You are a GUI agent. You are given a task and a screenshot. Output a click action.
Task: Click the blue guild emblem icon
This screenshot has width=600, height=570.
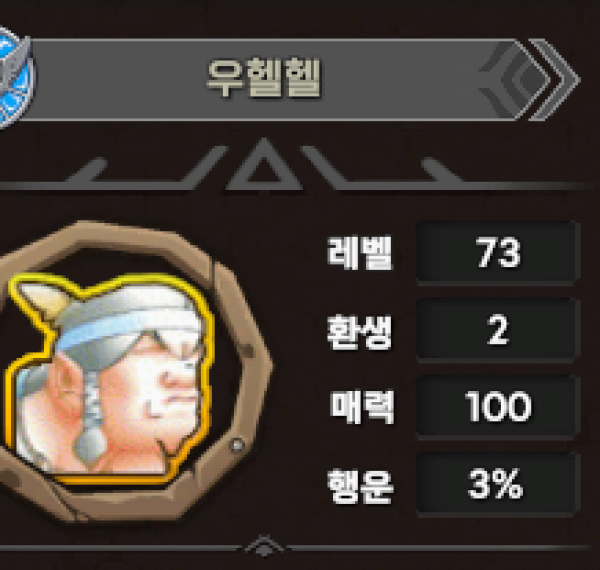pyautogui.click(x=15, y=77)
